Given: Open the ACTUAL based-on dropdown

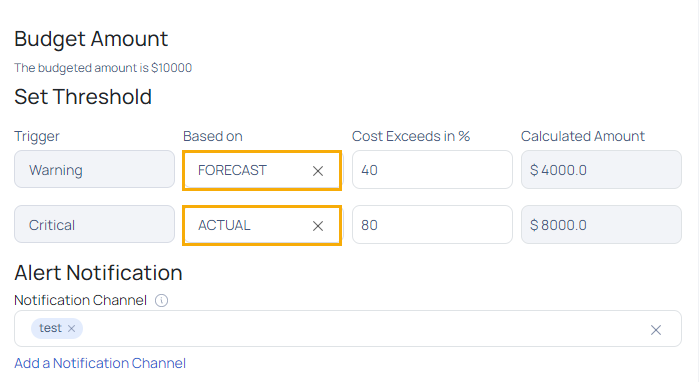Looking at the screenshot, I should [x=262, y=226].
